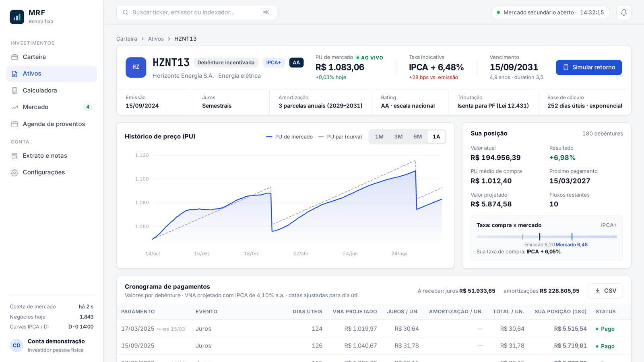644x362 pixels.
Task: Click the Ativos document icon in sidebar
Action: pyautogui.click(x=14, y=74)
